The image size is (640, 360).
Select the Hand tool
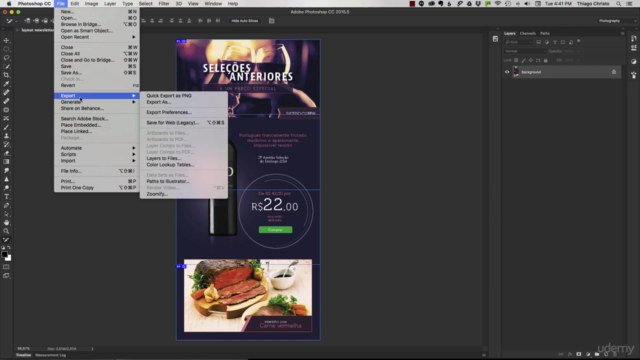(6, 222)
